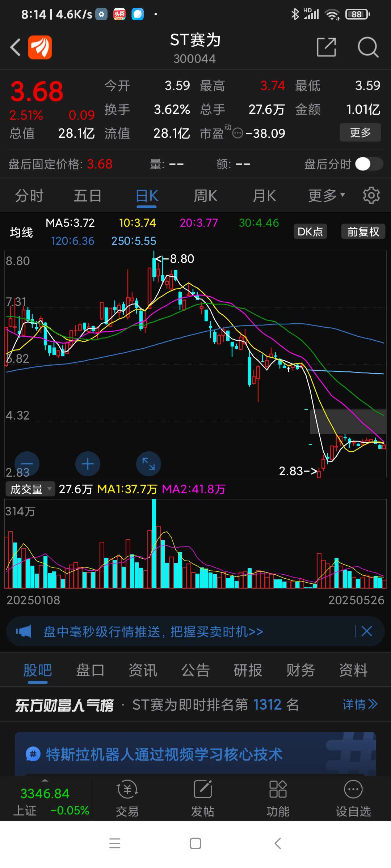Screen dimensions: 391x868
Task: Tap the DK点 button
Action: tap(310, 231)
